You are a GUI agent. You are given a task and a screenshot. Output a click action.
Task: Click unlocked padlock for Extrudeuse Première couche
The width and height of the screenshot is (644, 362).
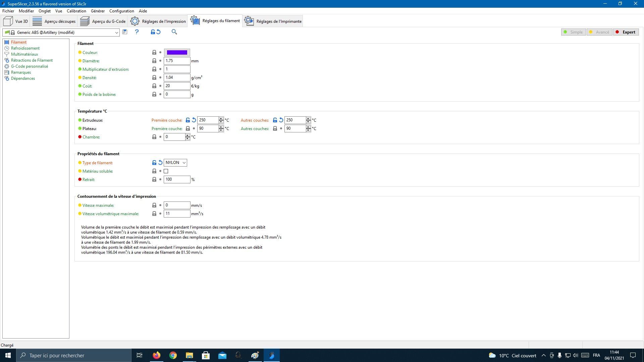point(188,120)
